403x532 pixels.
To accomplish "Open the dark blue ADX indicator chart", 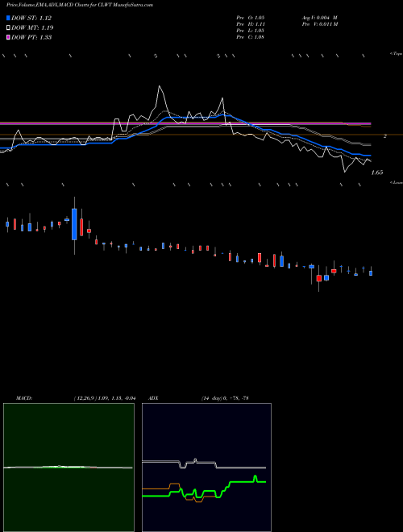I will (x=206, y=468).
